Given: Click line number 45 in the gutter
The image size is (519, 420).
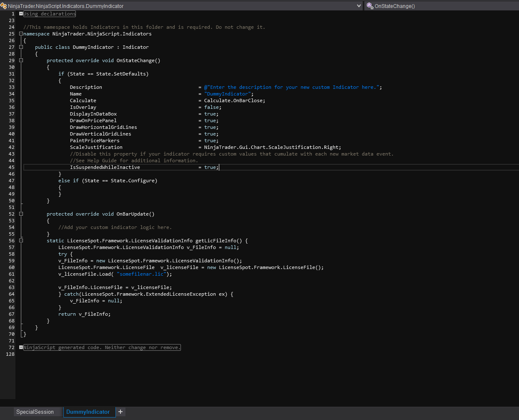Looking at the screenshot, I should tap(12, 167).
